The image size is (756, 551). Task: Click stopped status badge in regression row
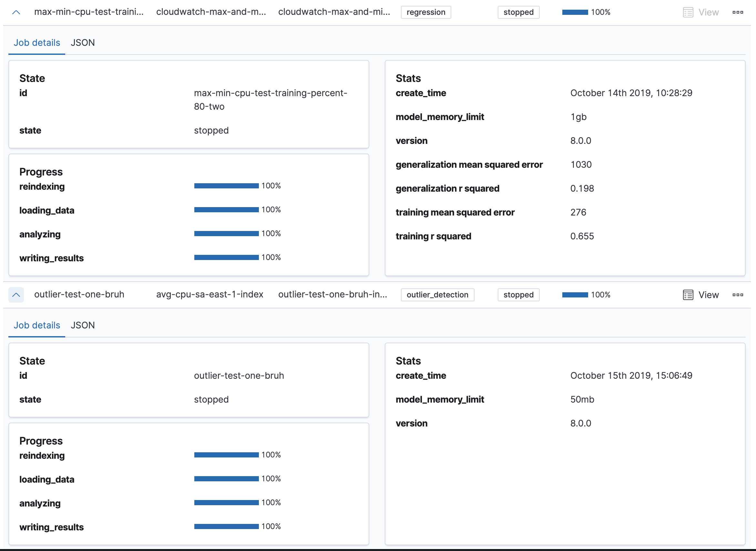518,12
